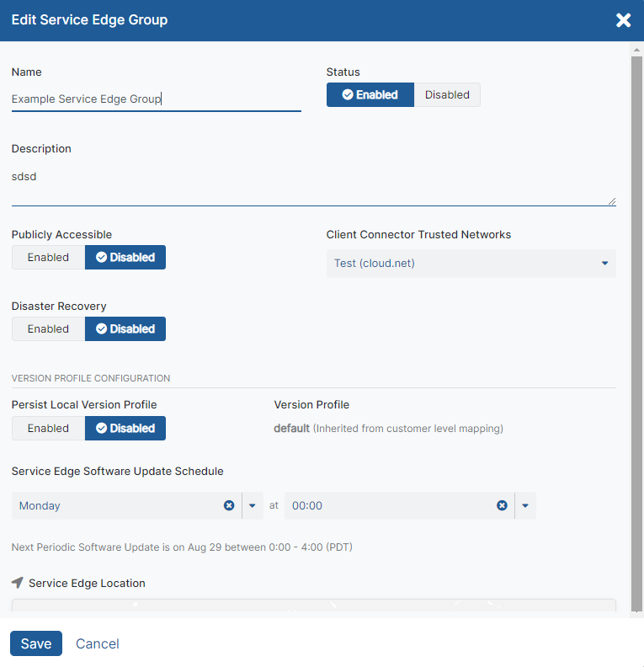Set Status to Disabled
644x667 pixels.
[x=447, y=95]
